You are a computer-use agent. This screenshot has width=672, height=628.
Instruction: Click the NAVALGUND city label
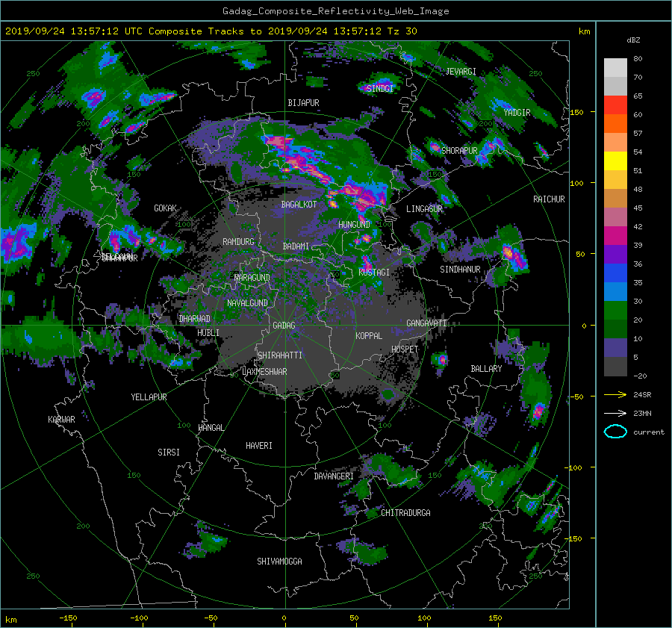[x=247, y=303]
